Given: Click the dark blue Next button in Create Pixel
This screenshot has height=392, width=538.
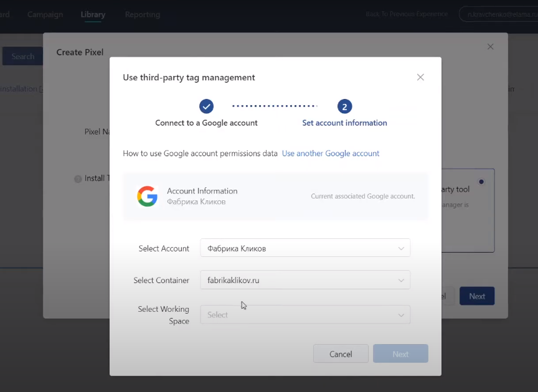Looking at the screenshot, I should [x=477, y=296].
